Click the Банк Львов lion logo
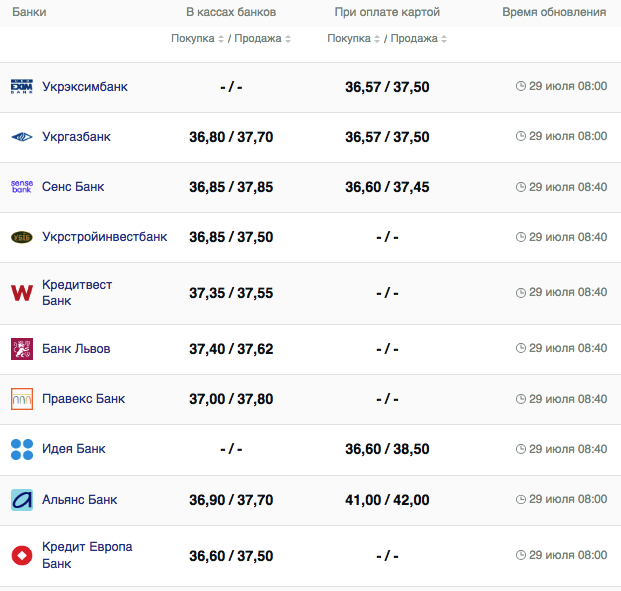The width and height of the screenshot is (621, 591). [22, 349]
